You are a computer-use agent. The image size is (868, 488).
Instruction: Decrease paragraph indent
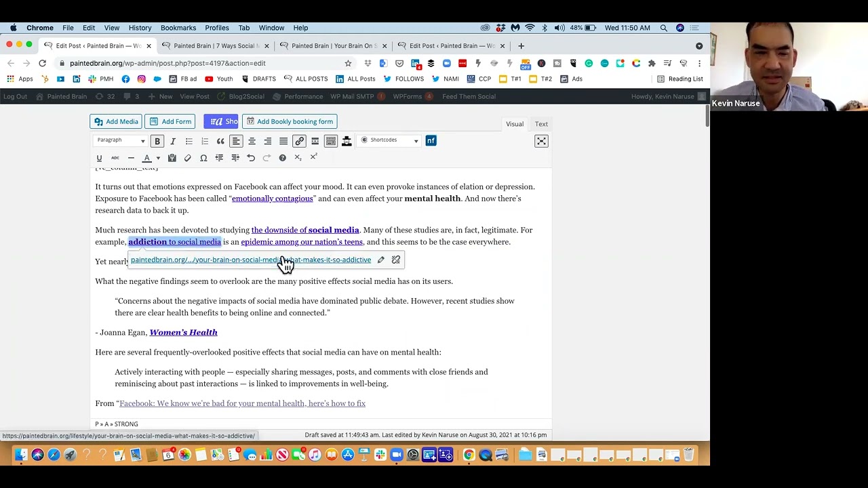click(x=219, y=158)
